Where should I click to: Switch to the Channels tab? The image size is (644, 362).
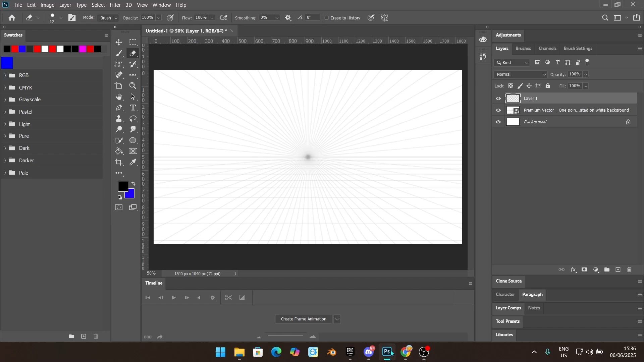click(x=547, y=49)
